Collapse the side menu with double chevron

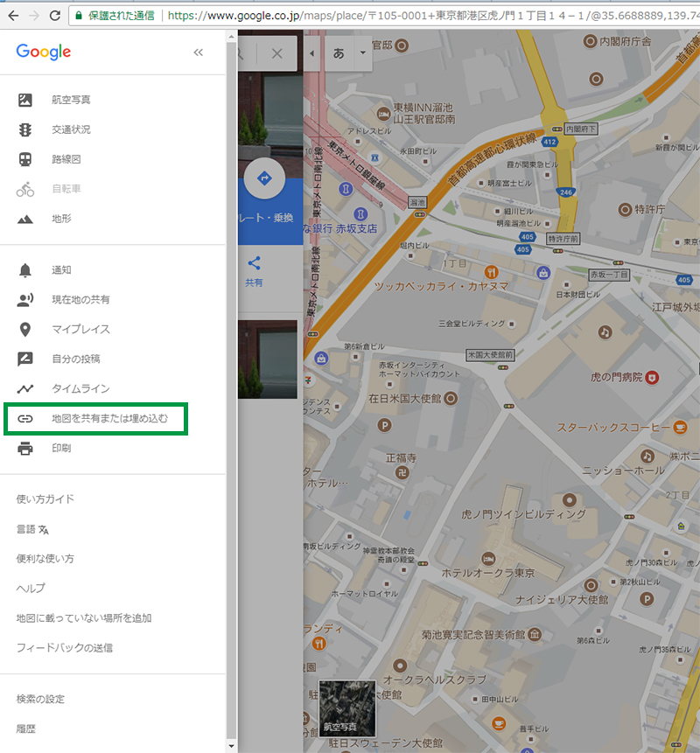tap(198, 52)
